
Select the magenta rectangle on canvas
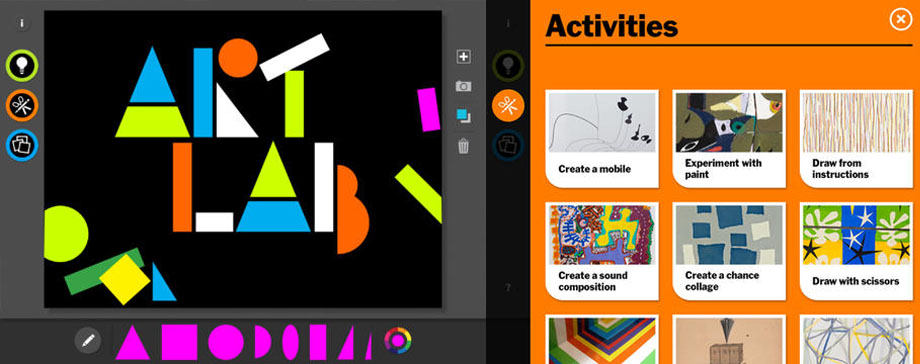pos(428,109)
